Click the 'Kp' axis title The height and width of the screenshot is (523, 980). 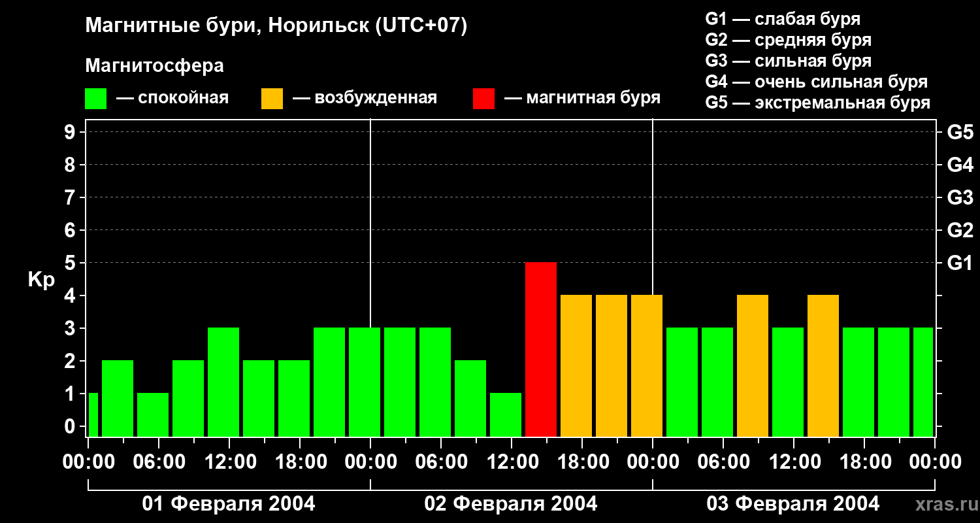41,280
